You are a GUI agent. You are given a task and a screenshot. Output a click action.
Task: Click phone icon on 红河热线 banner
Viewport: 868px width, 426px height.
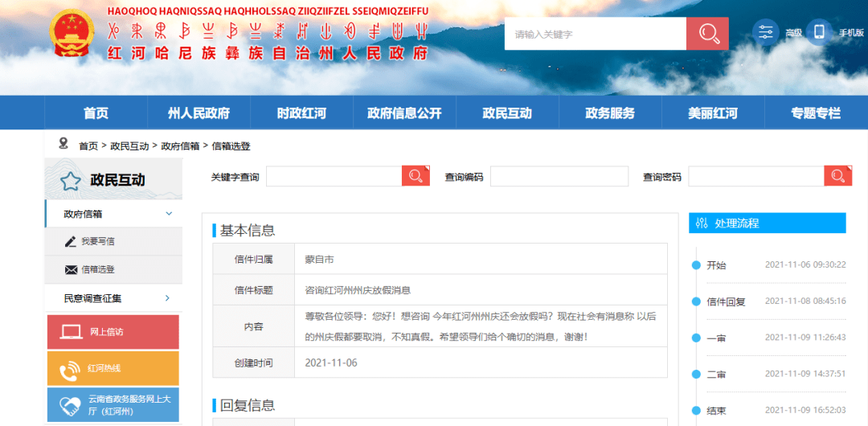[x=70, y=370]
